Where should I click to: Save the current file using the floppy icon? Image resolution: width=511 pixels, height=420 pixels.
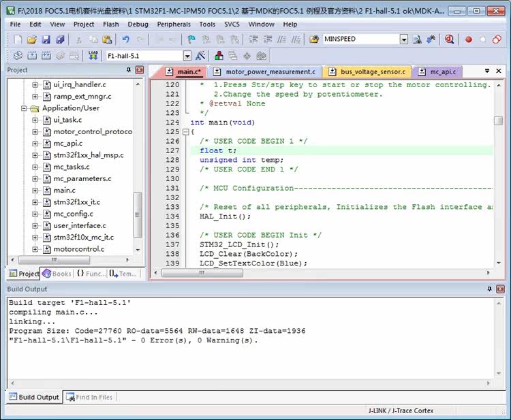point(46,39)
